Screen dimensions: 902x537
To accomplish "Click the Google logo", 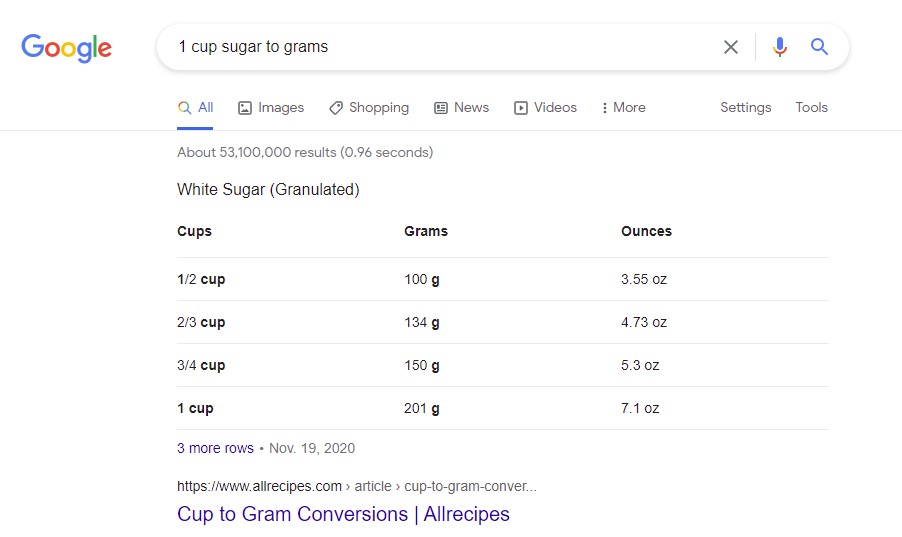I will click(x=66, y=48).
